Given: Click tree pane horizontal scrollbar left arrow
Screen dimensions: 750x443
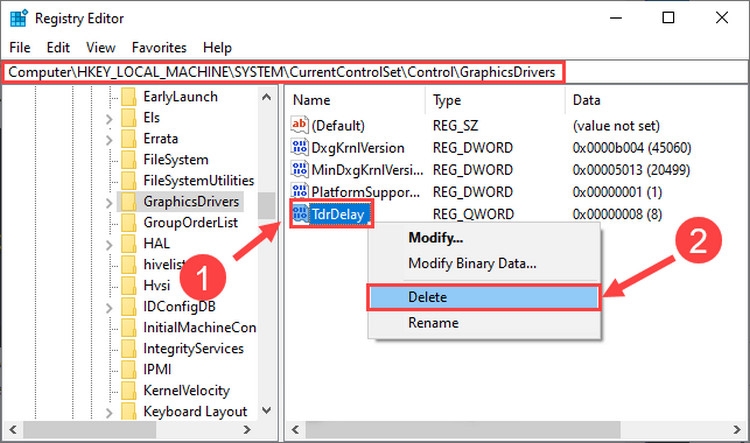Looking at the screenshot, I should pos(13,430).
